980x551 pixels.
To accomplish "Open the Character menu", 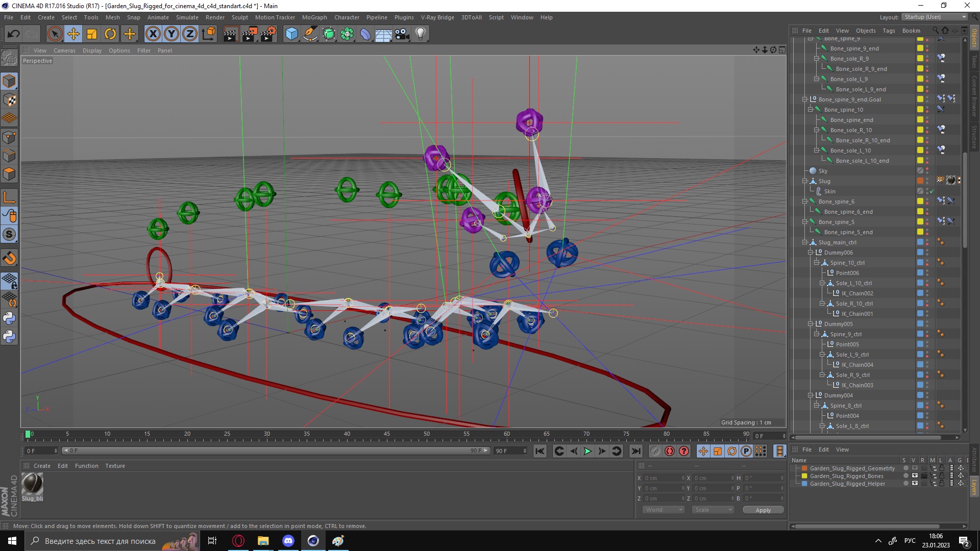I will pyautogui.click(x=347, y=17).
